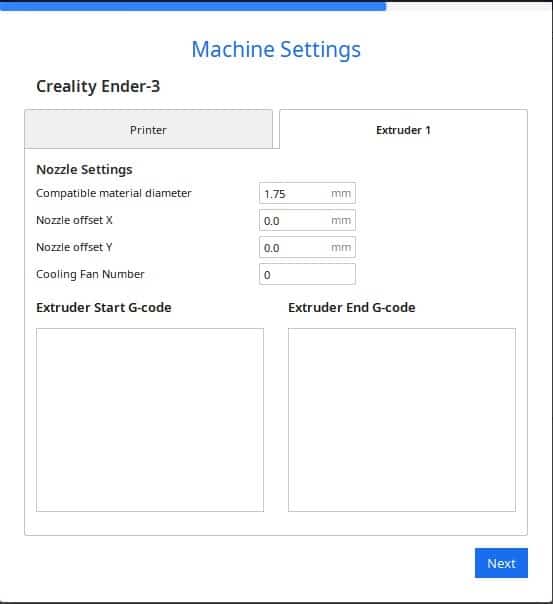The height and width of the screenshot is (604, 553).
Task: Click inside the Extruder Start G-code text area
Action: coord(150,420)
